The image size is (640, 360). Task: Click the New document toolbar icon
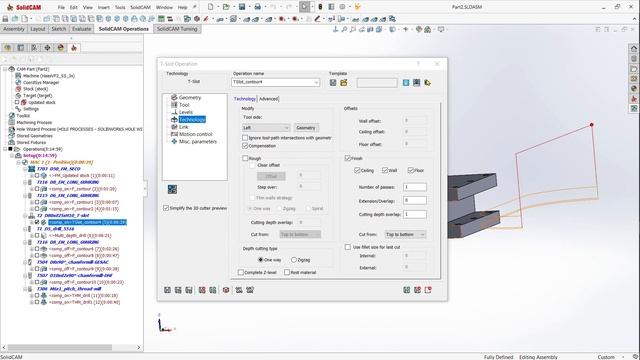pos(211,7)
